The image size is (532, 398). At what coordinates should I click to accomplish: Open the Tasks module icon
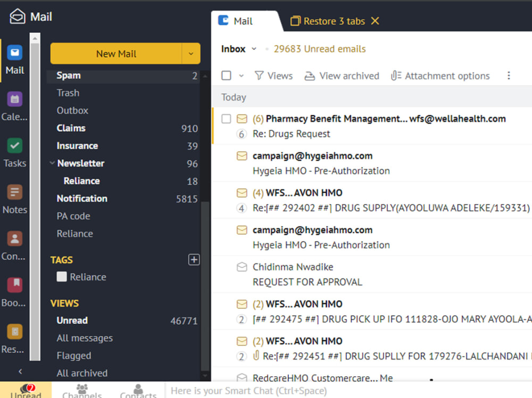coord(14,146)
